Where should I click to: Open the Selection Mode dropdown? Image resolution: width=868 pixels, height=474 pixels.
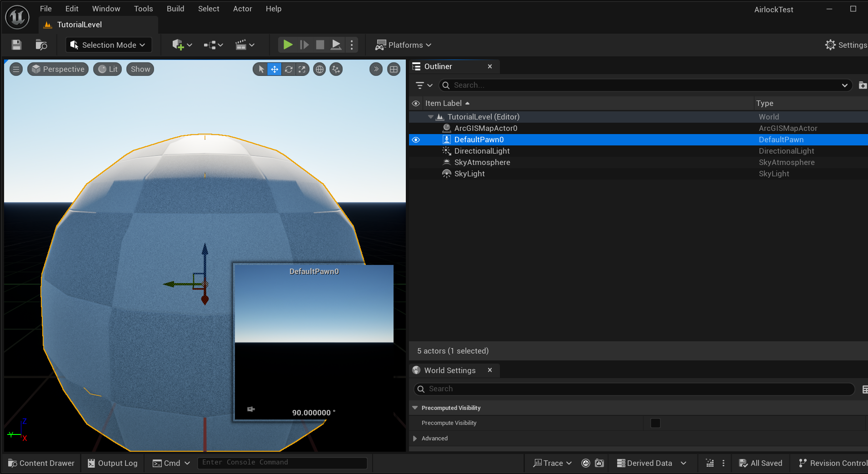pos(109,45)
